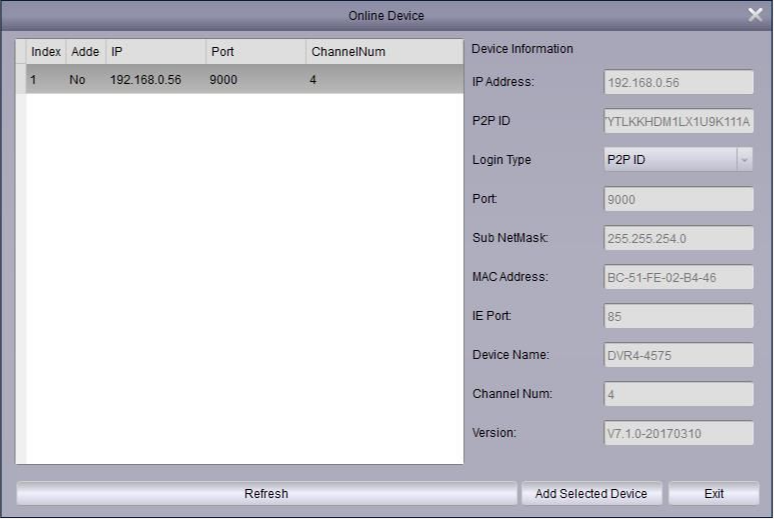This screenshot has width=774, height=519.
Task: Click the Added column header
Action: click(x=85, y=51)
